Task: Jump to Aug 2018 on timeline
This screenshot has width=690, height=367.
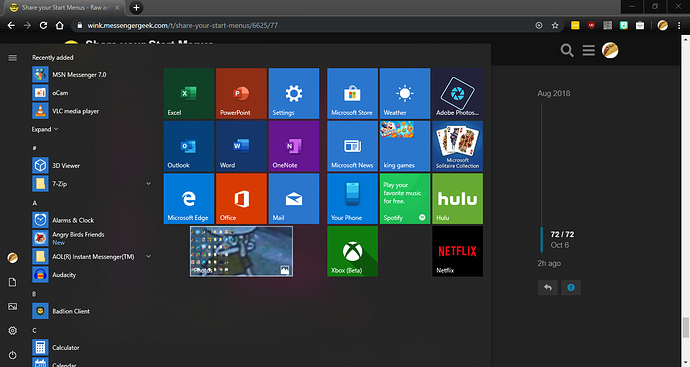Action: pyautogui.click(x=554, y=93)
